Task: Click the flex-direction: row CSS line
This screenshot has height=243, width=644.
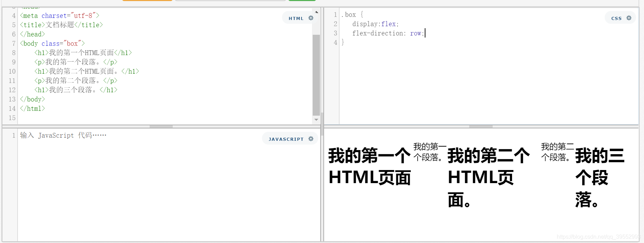Action: 388,33
